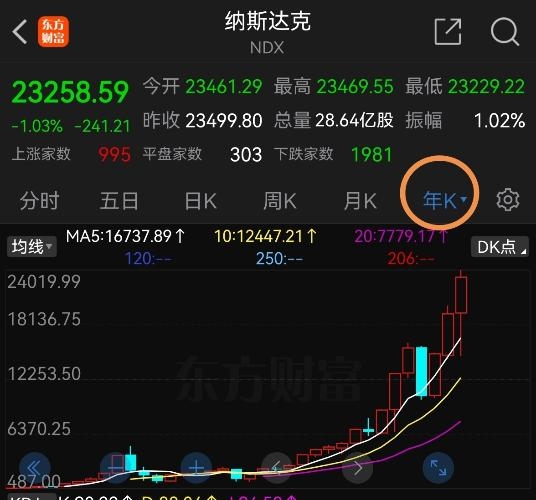The height and width of the screenshot is (500, 536).
Task: Tap the back arrow icon
Action: 20,32
